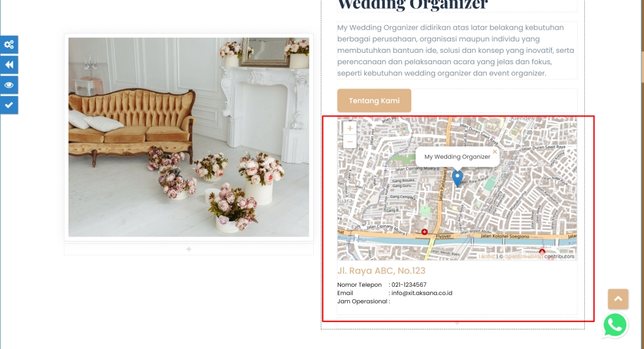Click the rewind double-arrow sidebar icon
The width and height of the screenshot is (644, 349).
pos(9,65)
